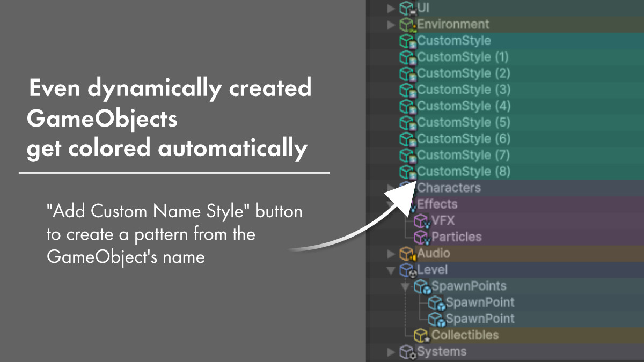Collapse the Level tree node

(x=391, y=270)
